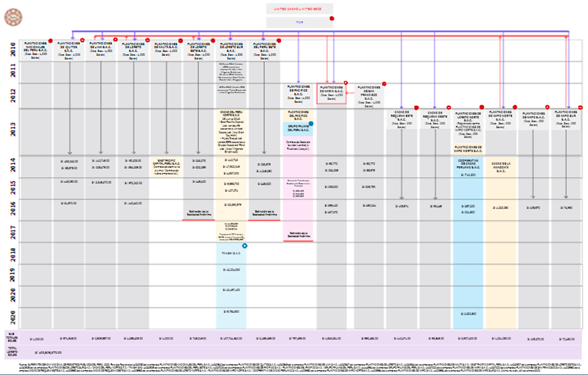Select Plantaciones de Napo Sur S.A.C. box
Viewport: 588px width, 375px height.
(566, 119)
